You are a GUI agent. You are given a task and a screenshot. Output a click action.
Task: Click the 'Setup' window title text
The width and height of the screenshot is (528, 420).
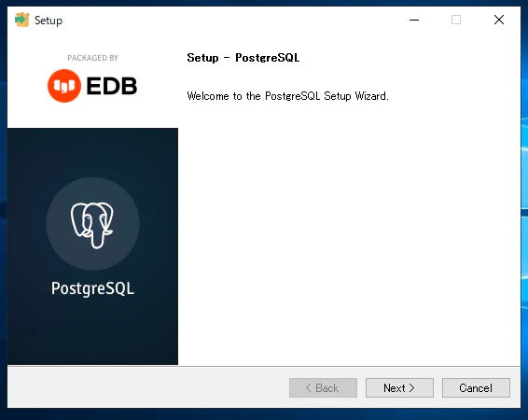point(49,21)
